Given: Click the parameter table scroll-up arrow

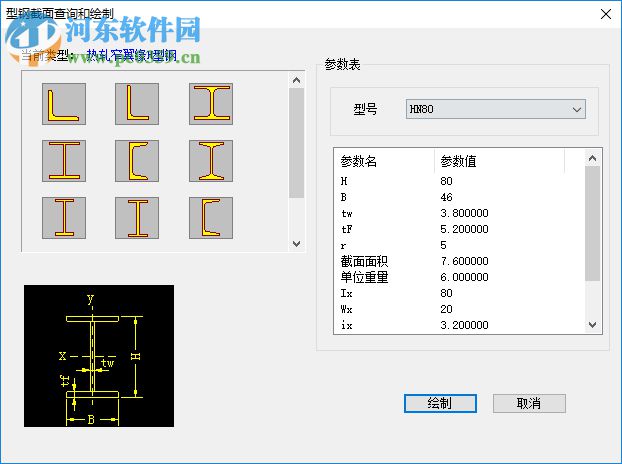Looking at the screenshot, I should click(x=593, y=158).
